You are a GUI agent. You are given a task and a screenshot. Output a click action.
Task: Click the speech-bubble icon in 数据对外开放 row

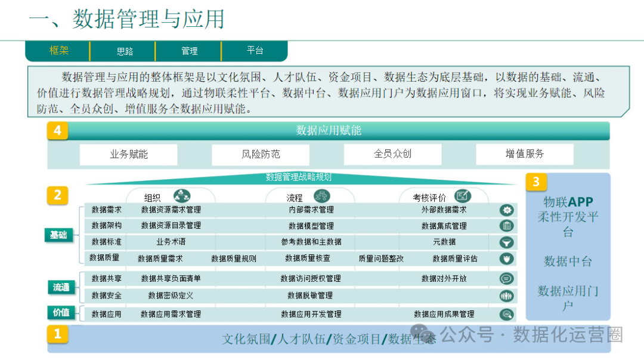pyautogui.click(x=507, y=279)
